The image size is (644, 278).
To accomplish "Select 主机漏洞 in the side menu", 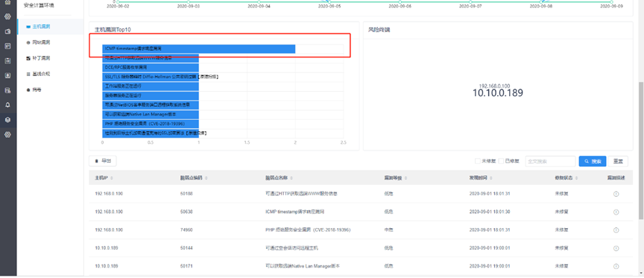I will [51, 27].
